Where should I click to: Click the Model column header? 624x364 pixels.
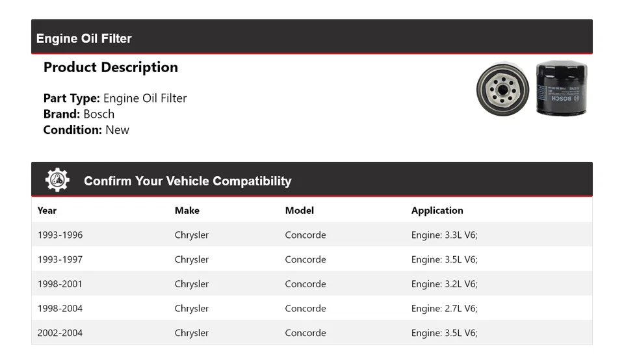pos(300,211)
